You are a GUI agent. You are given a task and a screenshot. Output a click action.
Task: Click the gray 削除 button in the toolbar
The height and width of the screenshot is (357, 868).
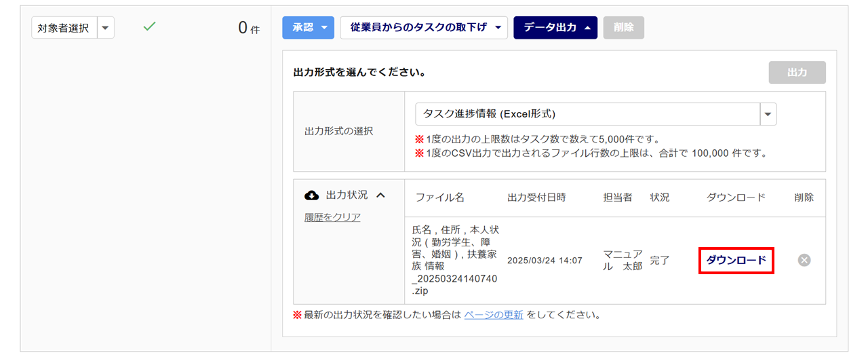click(623, 28)
